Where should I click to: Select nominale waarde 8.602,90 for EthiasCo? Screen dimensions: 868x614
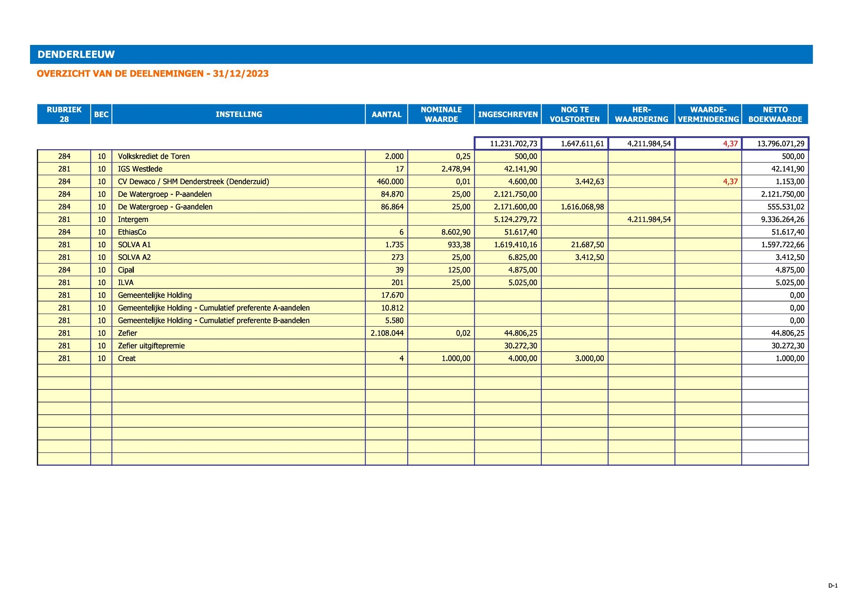[x=441, y=232]
